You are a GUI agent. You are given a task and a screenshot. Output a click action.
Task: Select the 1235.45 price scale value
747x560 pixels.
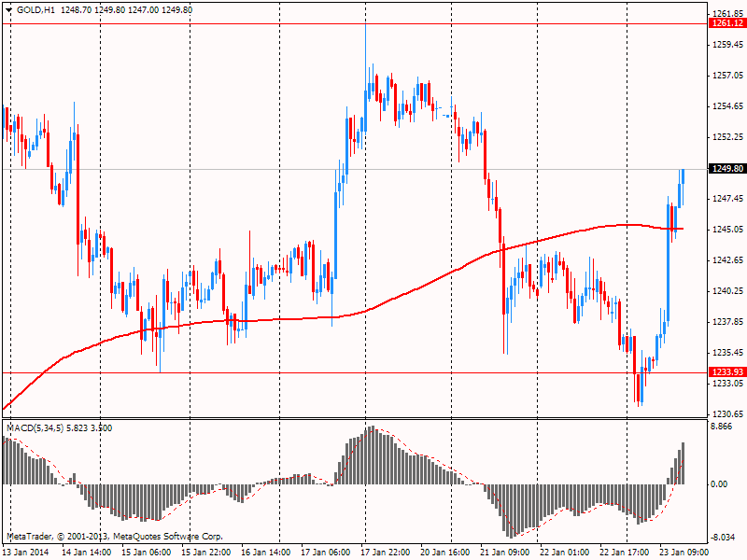coord(727,353)
